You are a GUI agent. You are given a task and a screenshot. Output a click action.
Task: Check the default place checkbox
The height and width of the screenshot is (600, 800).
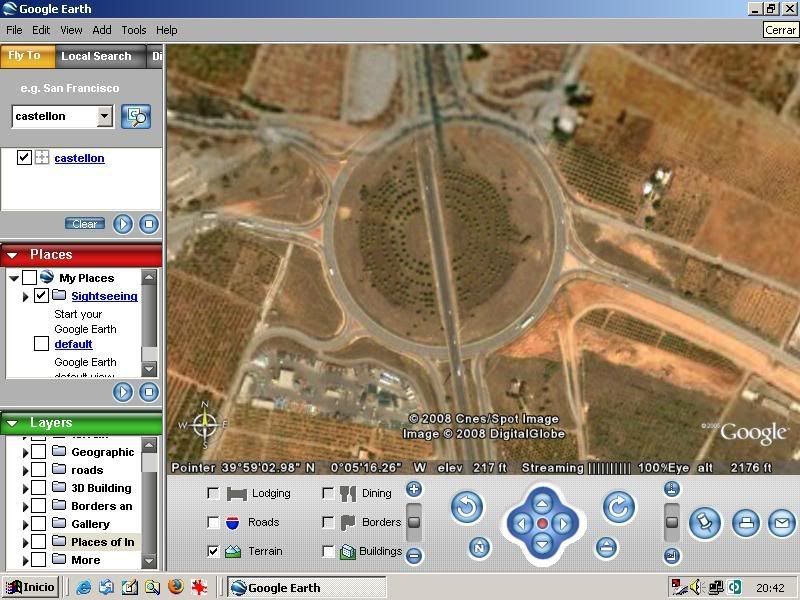[x=41, y=343]
